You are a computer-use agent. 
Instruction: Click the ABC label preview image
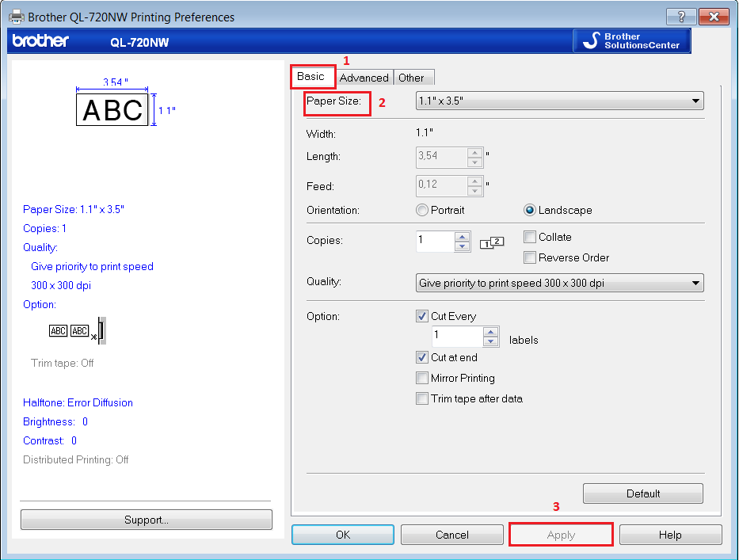coord(112,110)
